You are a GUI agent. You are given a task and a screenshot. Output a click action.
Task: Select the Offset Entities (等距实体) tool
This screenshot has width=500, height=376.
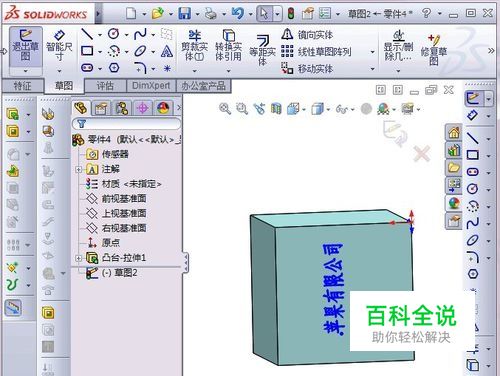click(263, 50)
